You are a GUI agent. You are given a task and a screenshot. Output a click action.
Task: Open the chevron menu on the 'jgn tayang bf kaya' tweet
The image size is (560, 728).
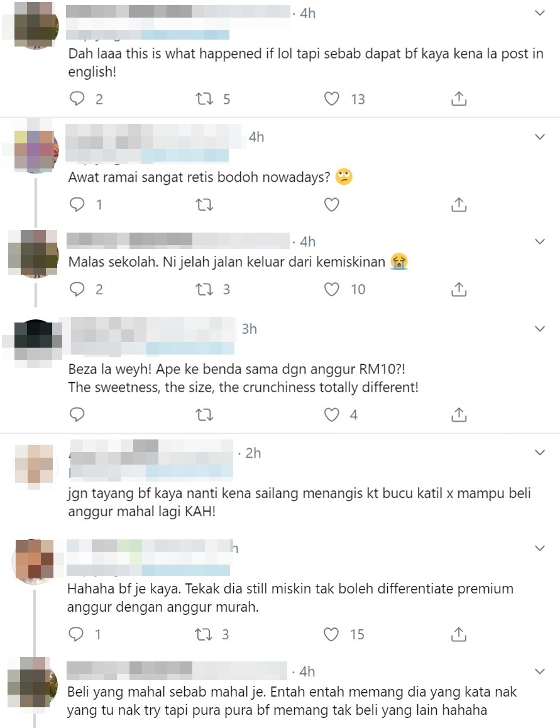[x=539, y=452]
